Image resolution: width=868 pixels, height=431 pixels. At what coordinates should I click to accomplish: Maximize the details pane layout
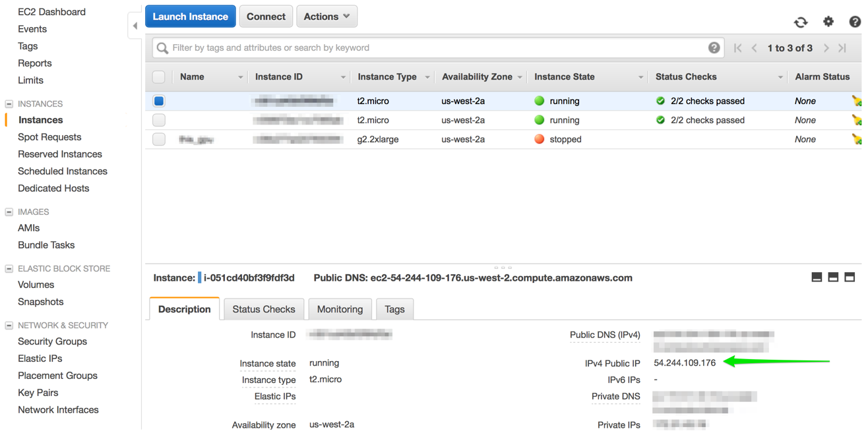(850, 277)
